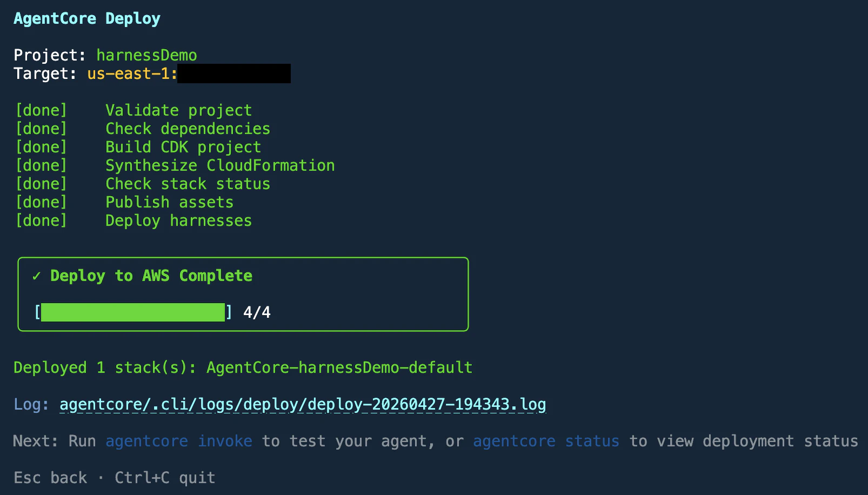Click the 'Deployed 1 stack(s):' text
The height and width of the screenshot is (495, 868).
(x=105, y=367)
